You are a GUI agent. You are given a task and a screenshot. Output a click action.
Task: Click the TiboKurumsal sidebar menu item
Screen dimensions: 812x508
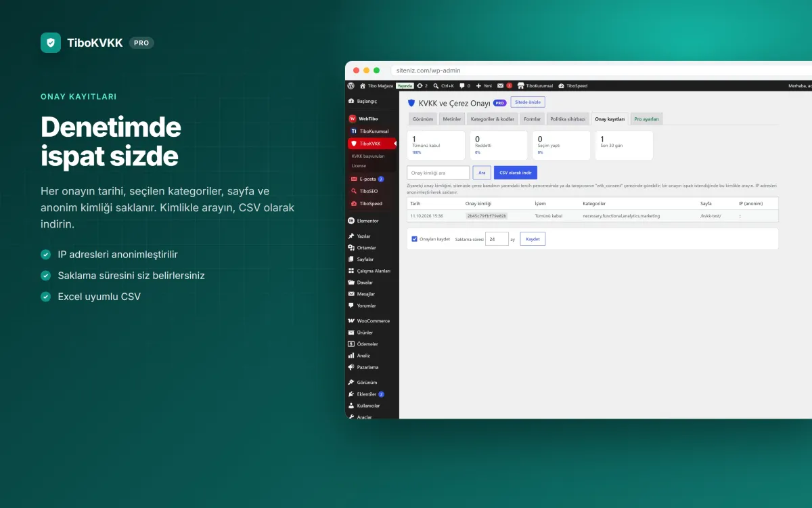374,131
